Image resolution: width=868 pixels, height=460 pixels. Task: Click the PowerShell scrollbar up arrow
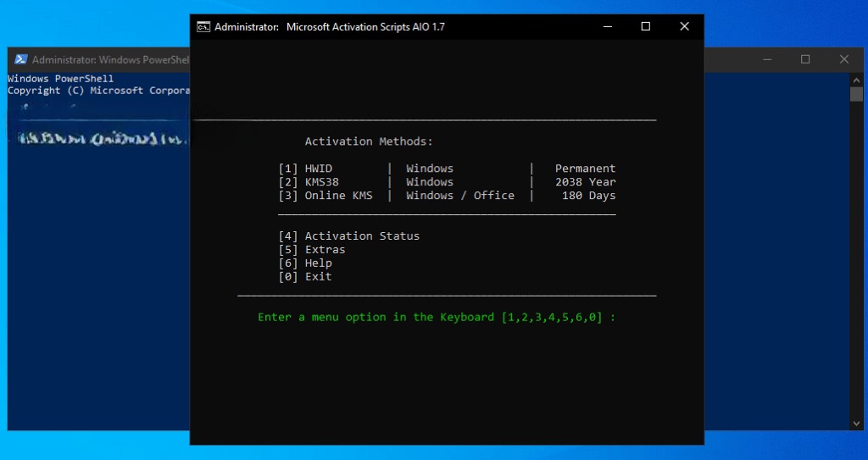pos(856,78)
